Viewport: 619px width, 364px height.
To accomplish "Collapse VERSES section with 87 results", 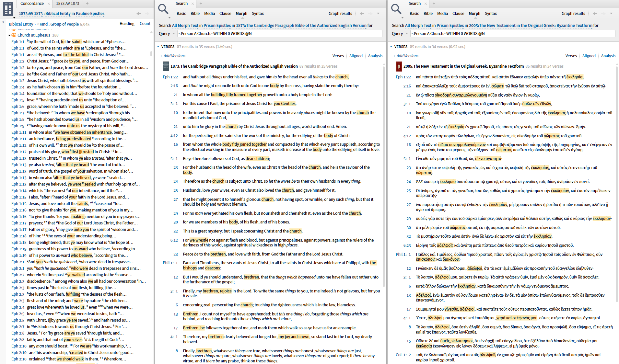I will pyautogui.click(x=158, y=47).
